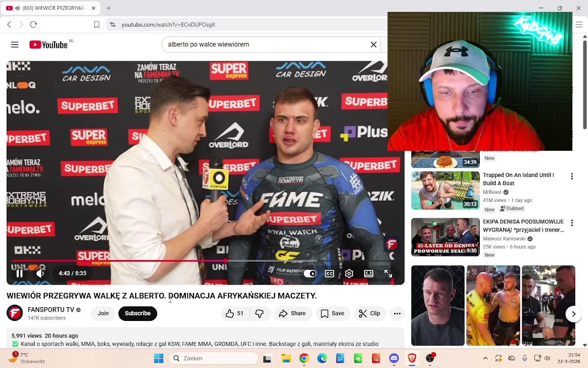Open the video settings gear
588x368 pixels.
(349, 273)
